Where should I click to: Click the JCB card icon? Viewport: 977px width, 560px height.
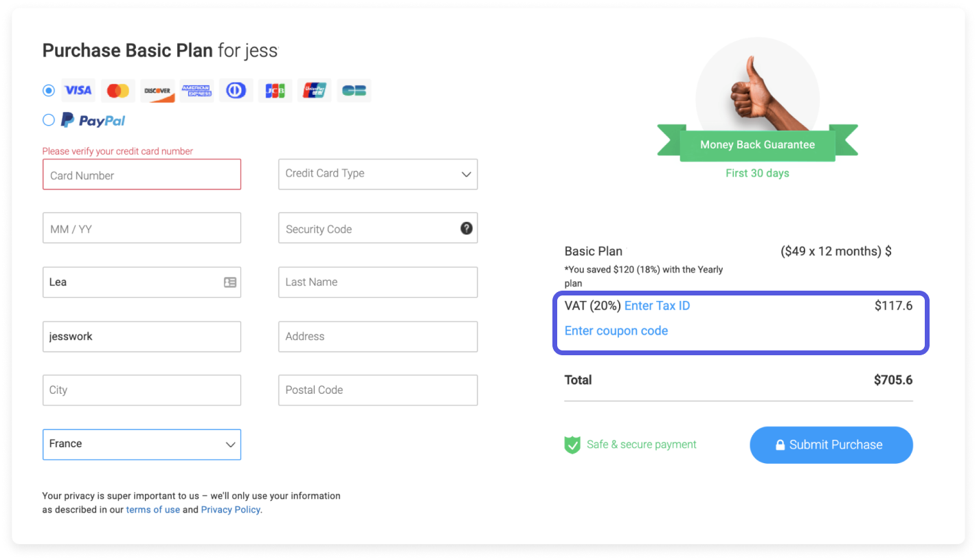point(276,91)
